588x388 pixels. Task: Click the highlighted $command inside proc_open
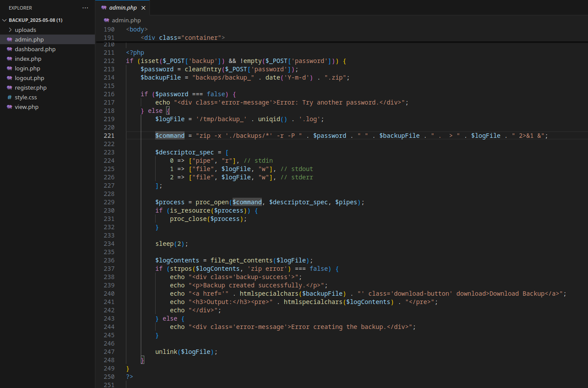[247, 202]
